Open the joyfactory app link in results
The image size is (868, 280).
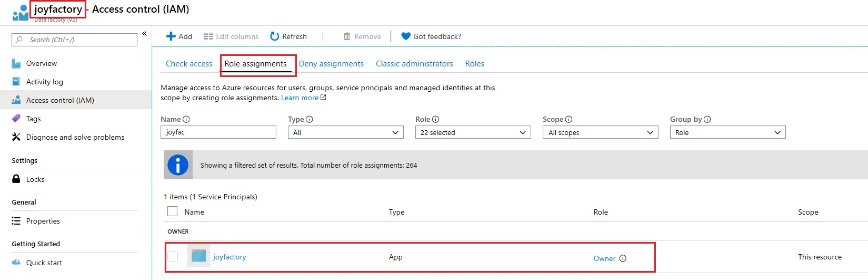230,257
